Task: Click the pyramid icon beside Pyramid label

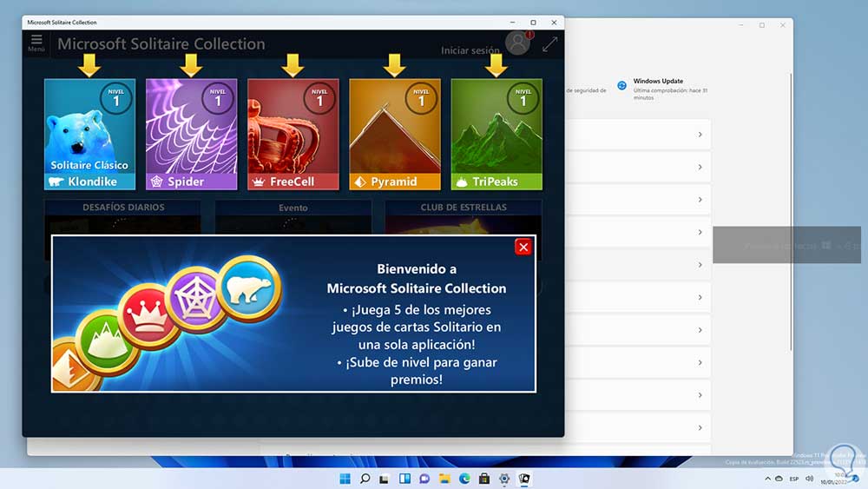Action: click(x=360, y=182)
